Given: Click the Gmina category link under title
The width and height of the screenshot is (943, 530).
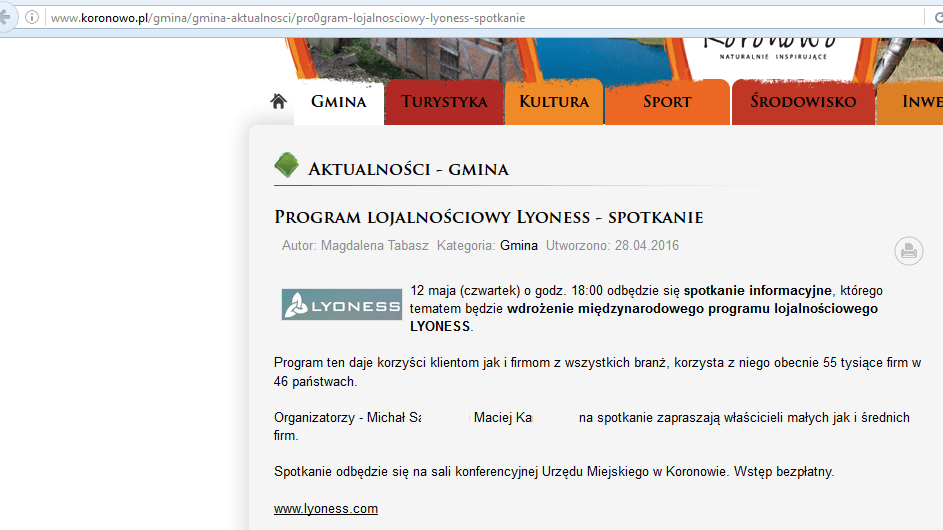Looking at the screenshot, I should pos(519,246).
